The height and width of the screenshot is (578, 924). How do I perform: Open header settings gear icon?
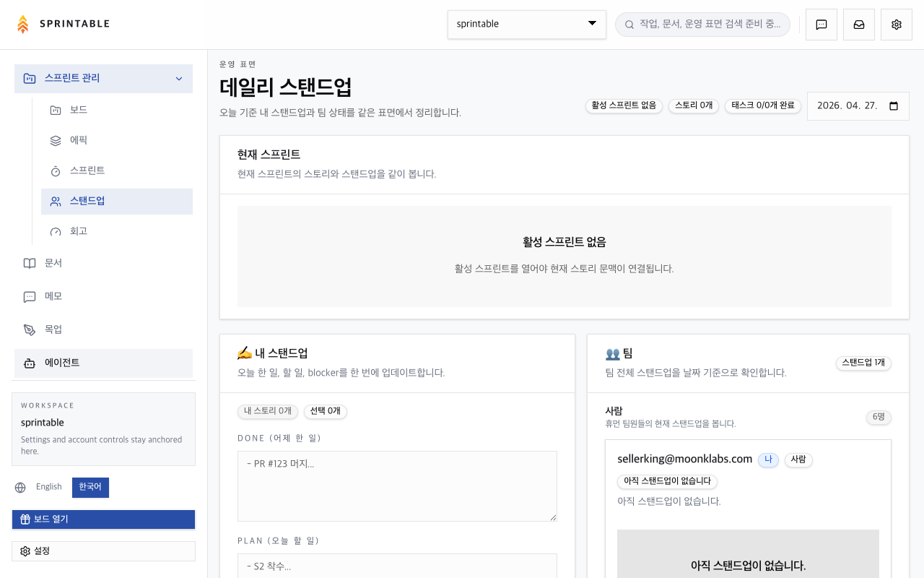pos(897,25)
